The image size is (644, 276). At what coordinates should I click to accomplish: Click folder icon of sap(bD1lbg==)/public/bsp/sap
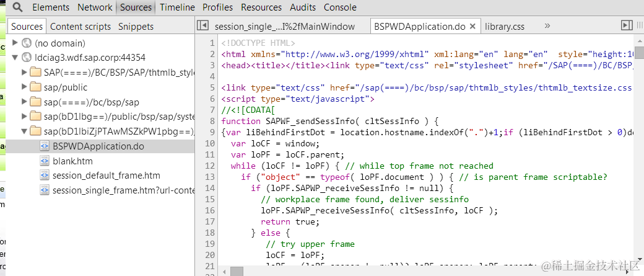click(x=36, y=117)
